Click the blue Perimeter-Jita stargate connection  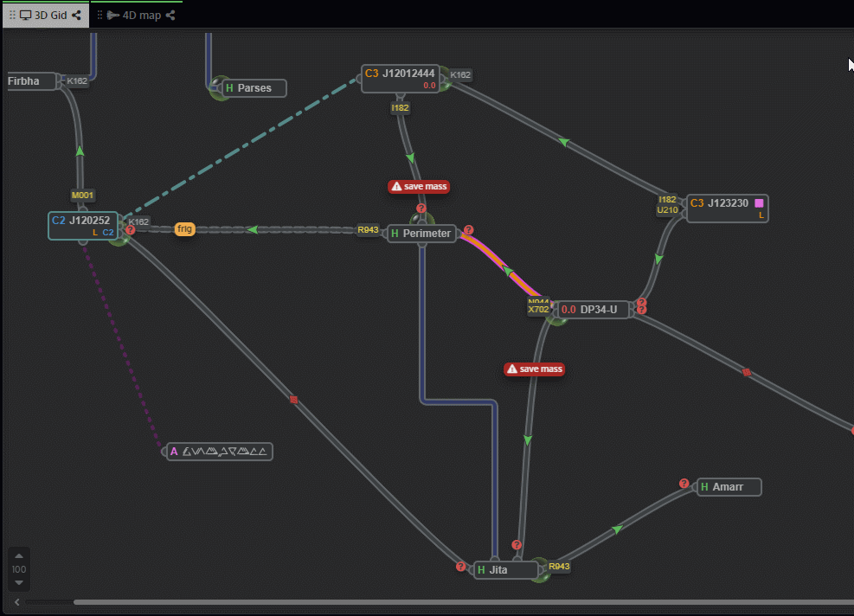[x=459, y=402]
